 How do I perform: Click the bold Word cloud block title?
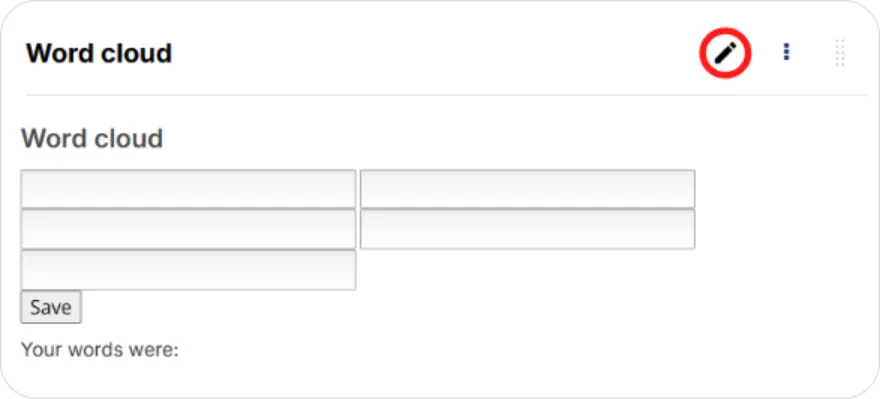click(x=99, y=53)
